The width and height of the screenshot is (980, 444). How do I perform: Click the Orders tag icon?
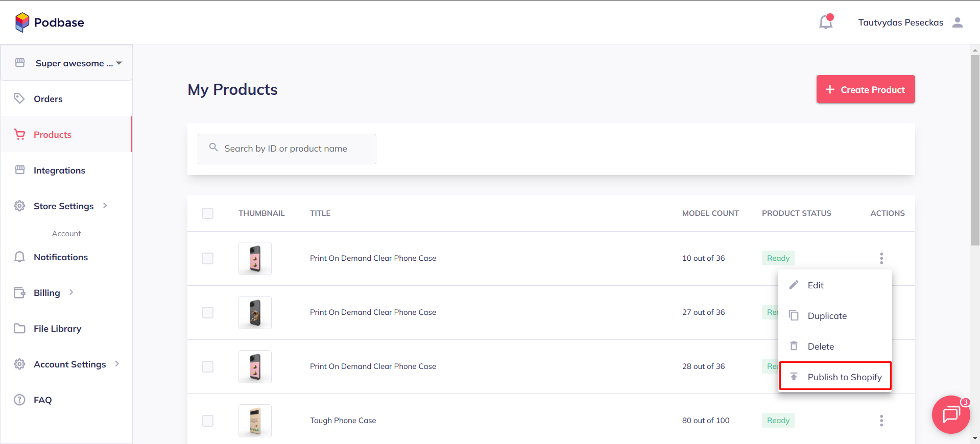(19, 98)
